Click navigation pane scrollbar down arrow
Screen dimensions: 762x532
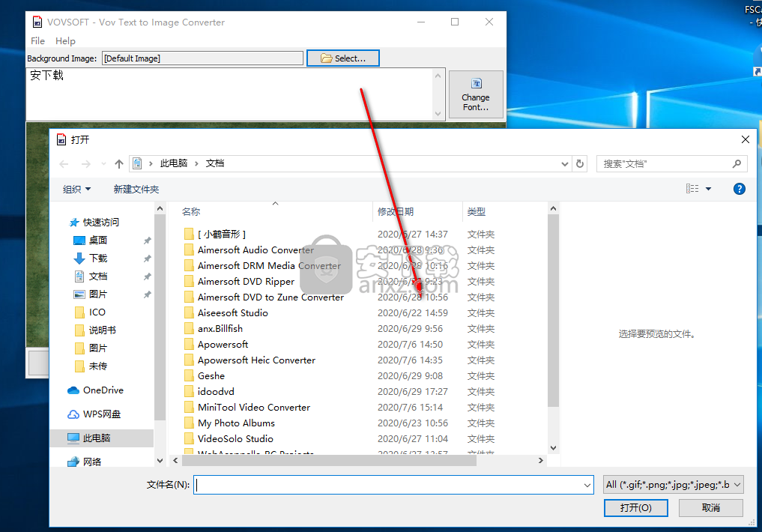160,460
